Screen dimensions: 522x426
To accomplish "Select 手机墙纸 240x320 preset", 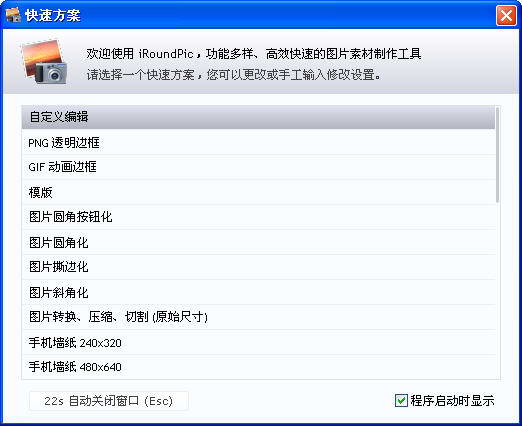I will pos(258,342).
